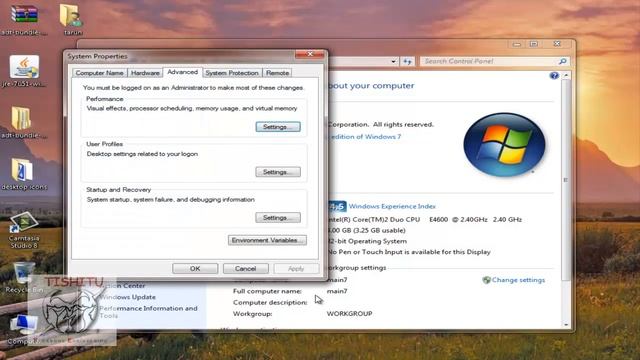
Task: Expand the address bar history dropdown
Action: [x=393, y=61]
